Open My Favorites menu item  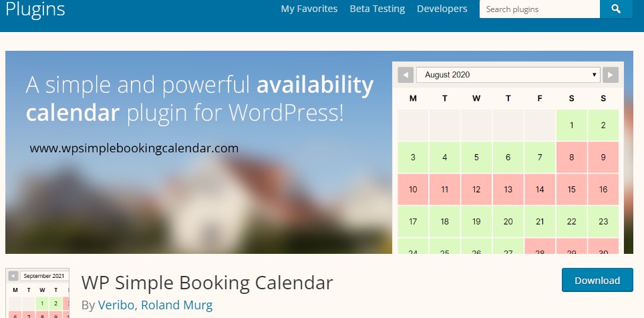coord(309,9)
